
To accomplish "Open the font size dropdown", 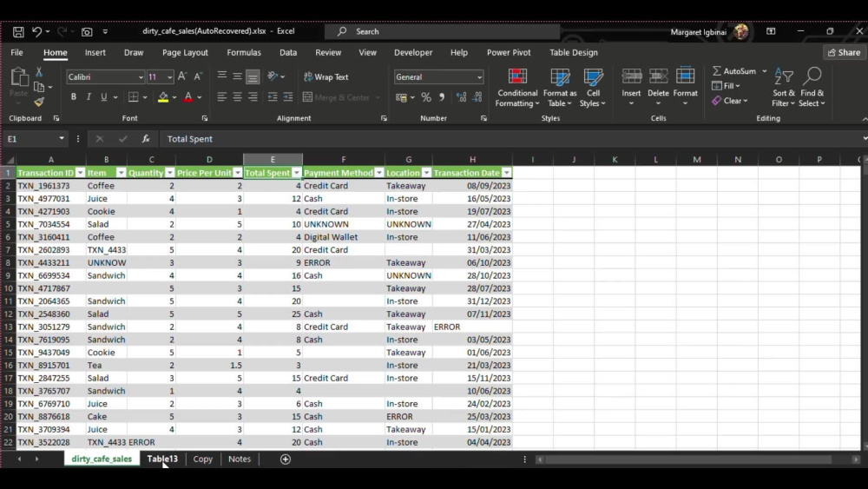I will tap(169, 77).
